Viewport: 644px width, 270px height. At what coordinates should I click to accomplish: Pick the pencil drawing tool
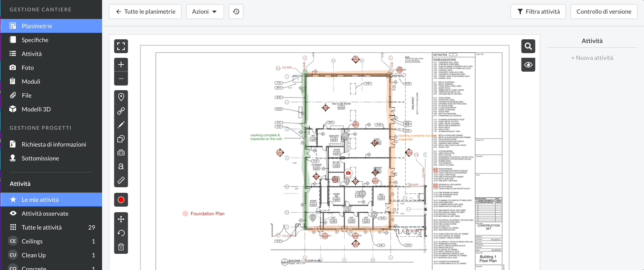(x=121, y=125)
